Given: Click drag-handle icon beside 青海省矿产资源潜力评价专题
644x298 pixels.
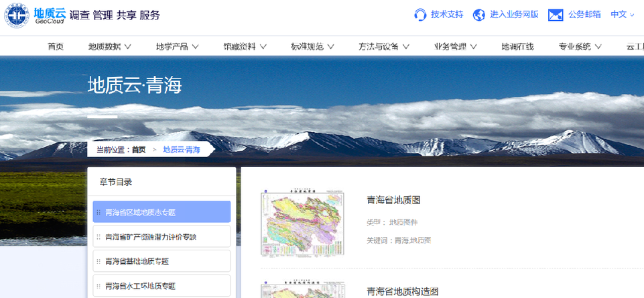Looking at the screenshot, I should pos(99,237).
